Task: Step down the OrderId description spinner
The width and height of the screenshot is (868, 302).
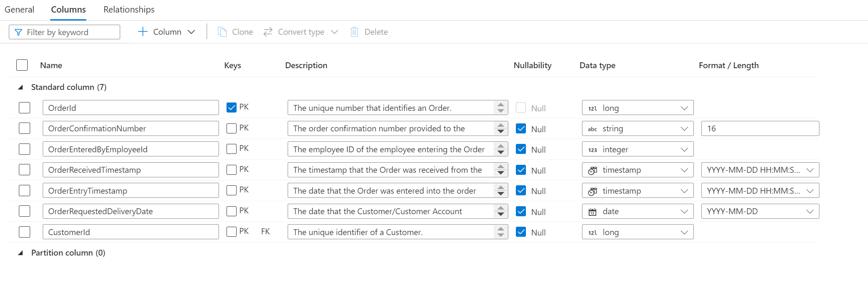Action: [x=501, y=111]
